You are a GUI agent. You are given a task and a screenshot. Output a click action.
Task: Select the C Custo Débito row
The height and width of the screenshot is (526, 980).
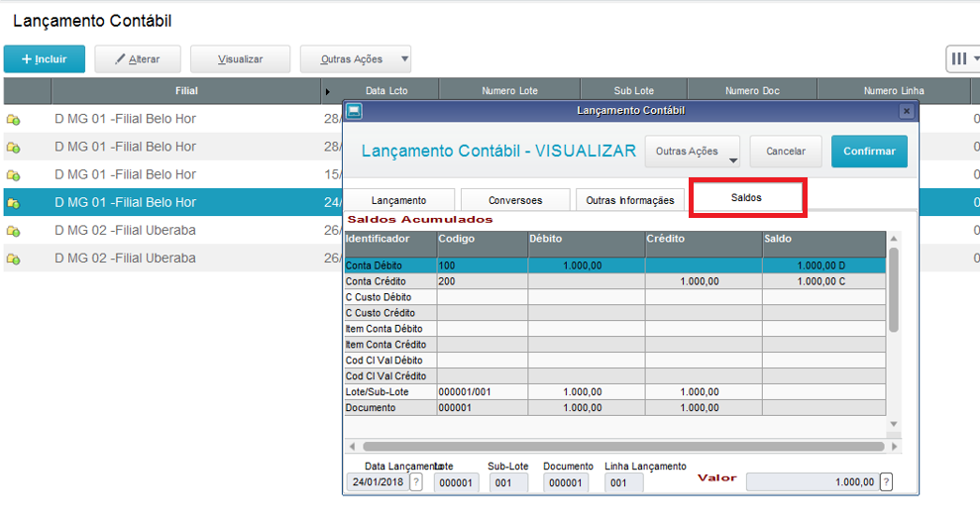tap(615, 297)
